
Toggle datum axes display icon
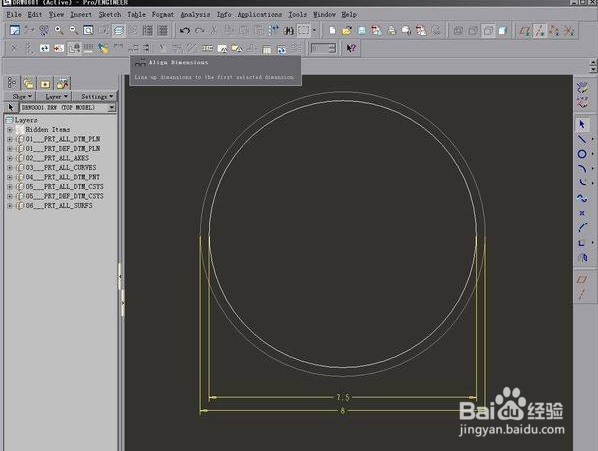[x=540, y=30]
